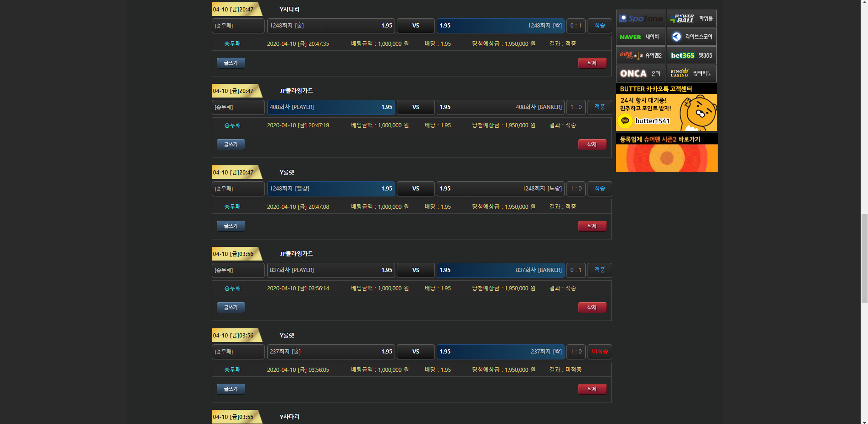Click 글쓰기 under the 837회차 JP플라잉카드 bet
Viewport: 868px width, 424px height.
point(231,307)
